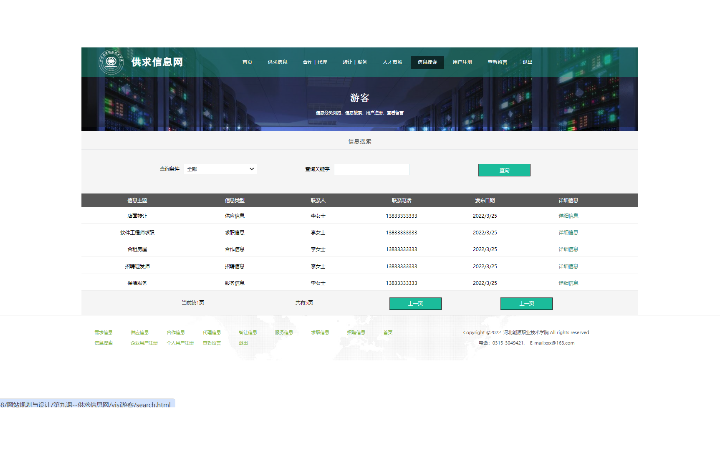Click the 供求信息网 circular logo icon

[x=110, y=62]
